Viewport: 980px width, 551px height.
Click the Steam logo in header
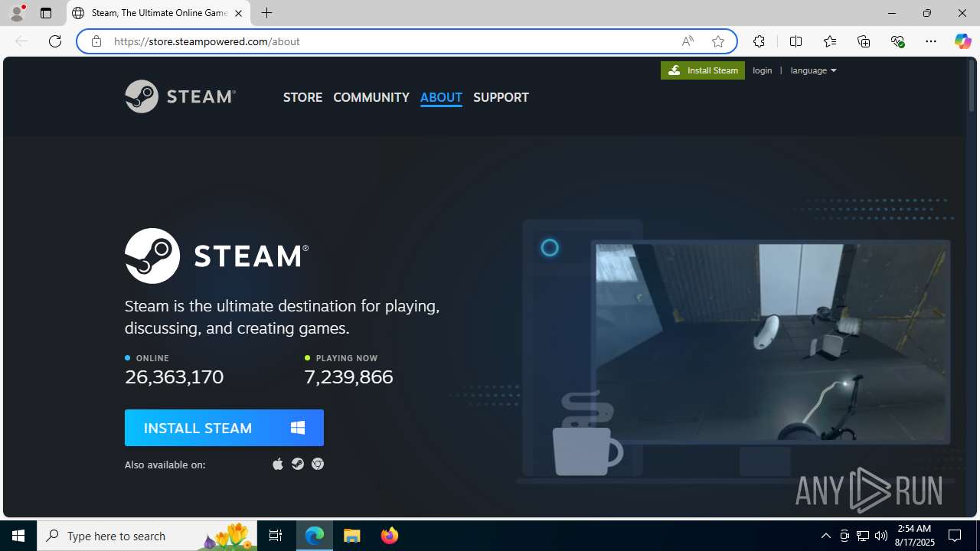180,96
